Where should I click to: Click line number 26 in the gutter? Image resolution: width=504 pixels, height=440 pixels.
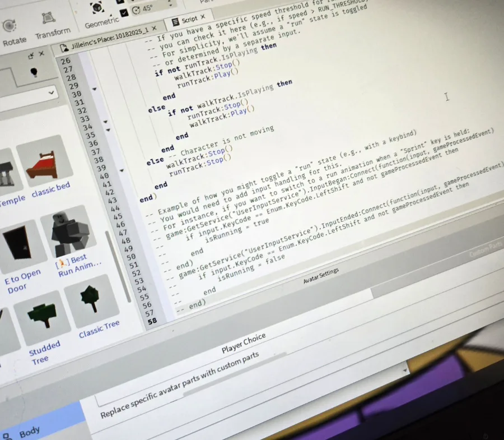[x=66, y=61]
